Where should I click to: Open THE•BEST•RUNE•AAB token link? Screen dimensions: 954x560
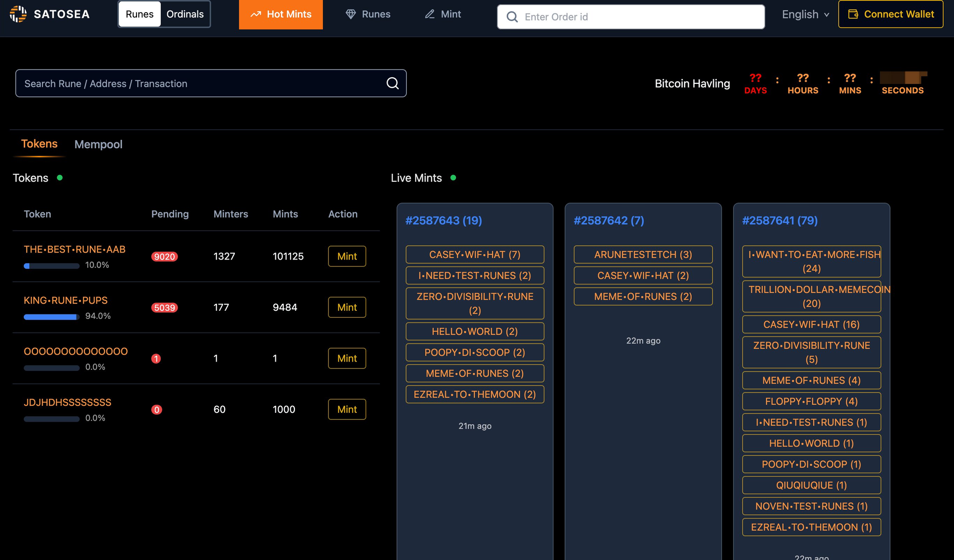(75, 249)
